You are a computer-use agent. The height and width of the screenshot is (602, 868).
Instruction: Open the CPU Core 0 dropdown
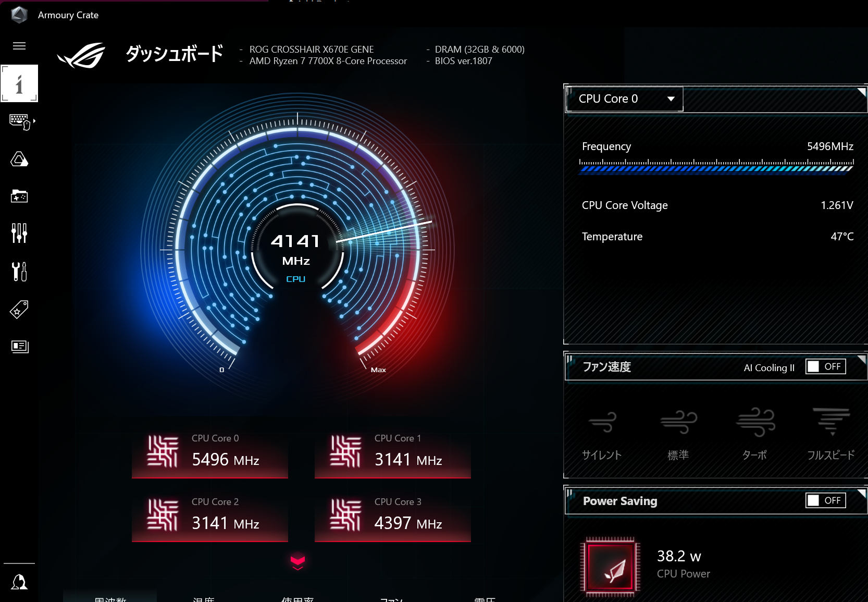(x=624, y=99)
